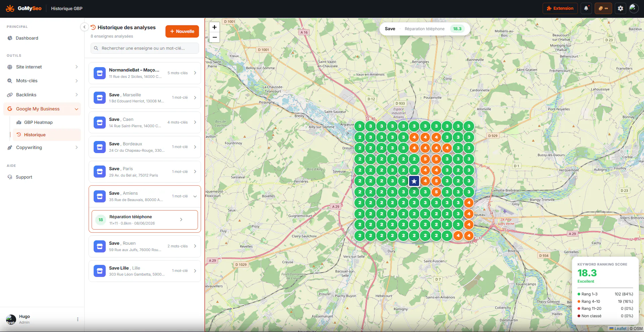Zoom out on the map
Screen dimensions: 644x332
214,37
